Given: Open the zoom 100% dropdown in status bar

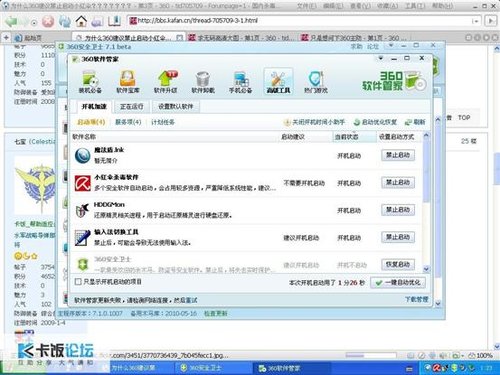Looking at the screenshot, I should pos(480,356).
